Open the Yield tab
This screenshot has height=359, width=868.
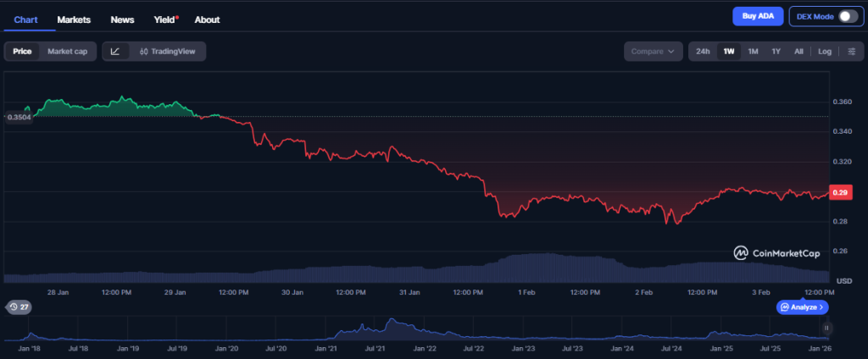pyautogui.click(x=165, y=19)
